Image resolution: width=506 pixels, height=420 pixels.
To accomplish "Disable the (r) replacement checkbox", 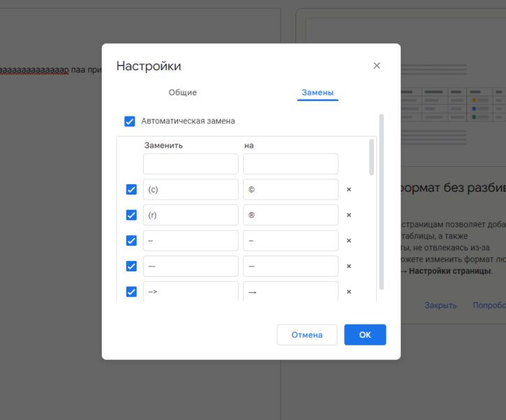I will pos(131,215).
